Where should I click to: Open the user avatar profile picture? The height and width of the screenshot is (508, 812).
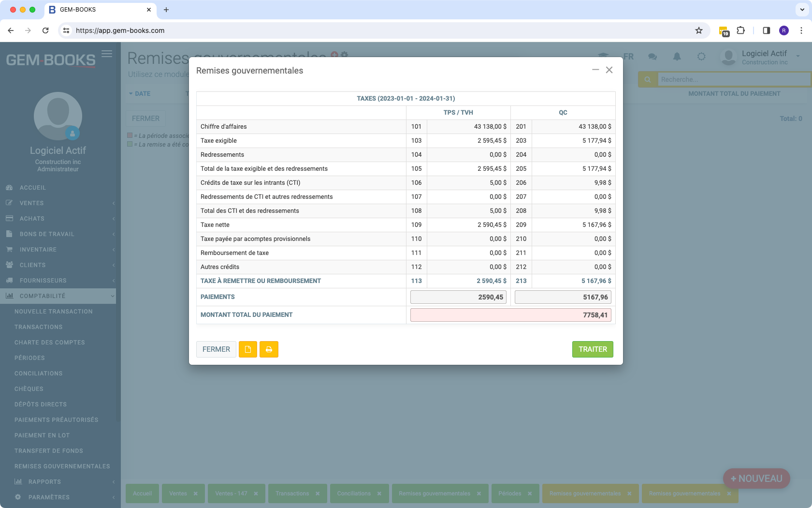pyautogui.click(x=728, y=57)
